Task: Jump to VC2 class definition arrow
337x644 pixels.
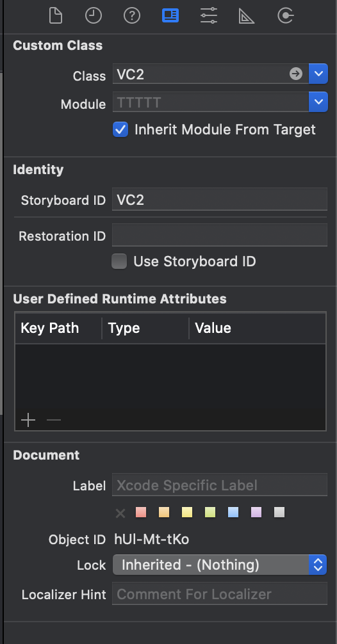Action: coord(296,74)
